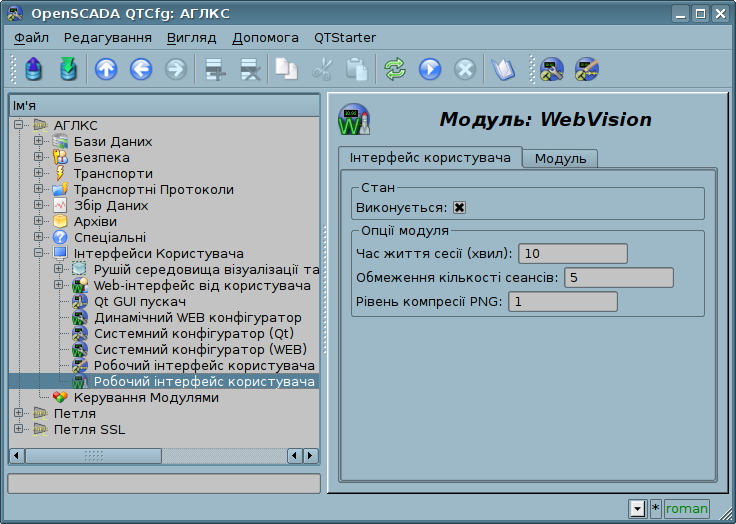Screen dimensions: 736x524
Task: Refresh the page with green arrows icon
Action: pyautogui.click(x=395, y=69)
